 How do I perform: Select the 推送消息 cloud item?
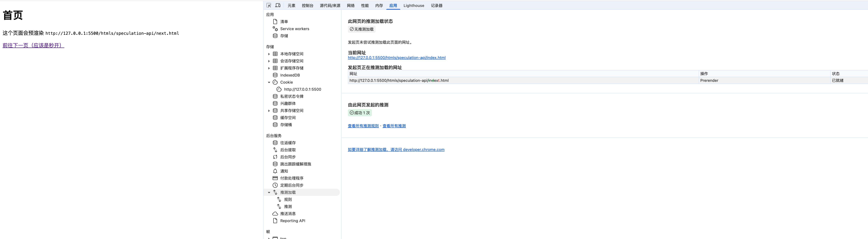(288, 214)
